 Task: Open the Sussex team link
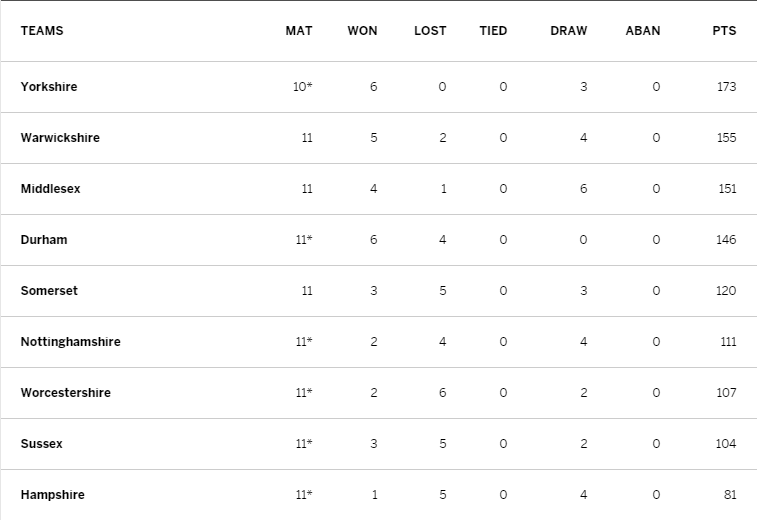click(42, 444)
